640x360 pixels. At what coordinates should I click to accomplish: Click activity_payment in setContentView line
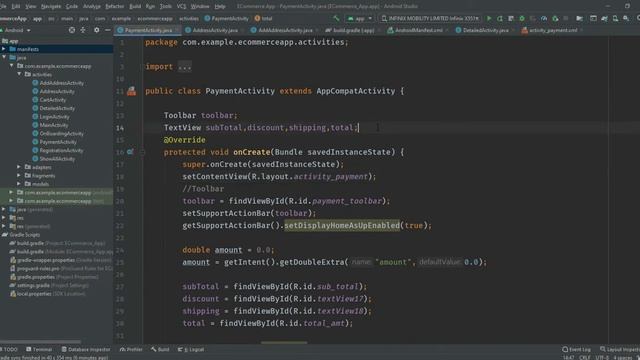331,177
